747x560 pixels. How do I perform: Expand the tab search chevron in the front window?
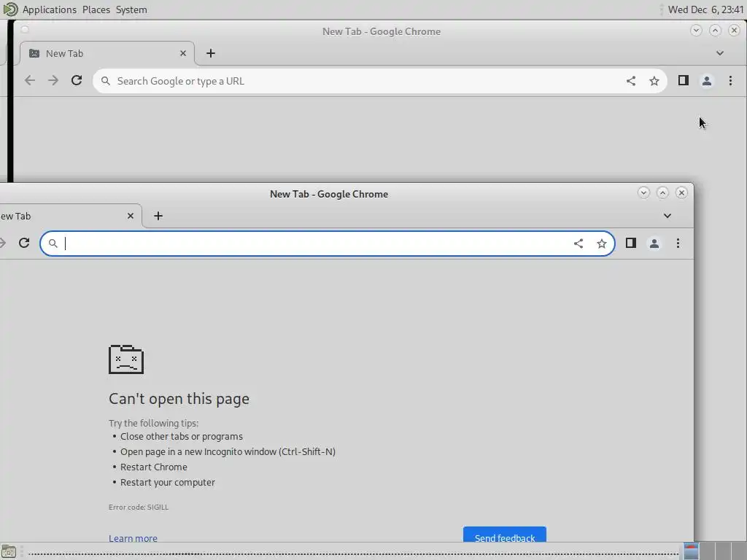667,216
